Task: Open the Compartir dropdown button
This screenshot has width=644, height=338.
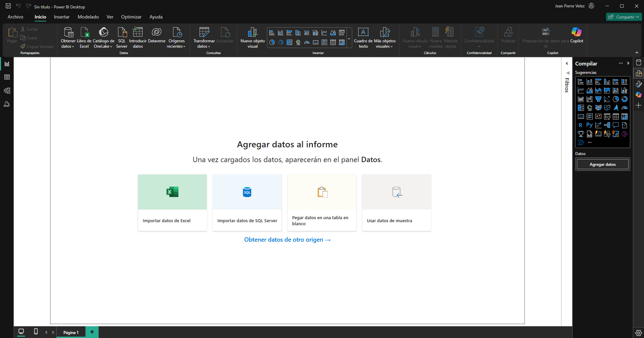Action: click(x=624, y=17)
